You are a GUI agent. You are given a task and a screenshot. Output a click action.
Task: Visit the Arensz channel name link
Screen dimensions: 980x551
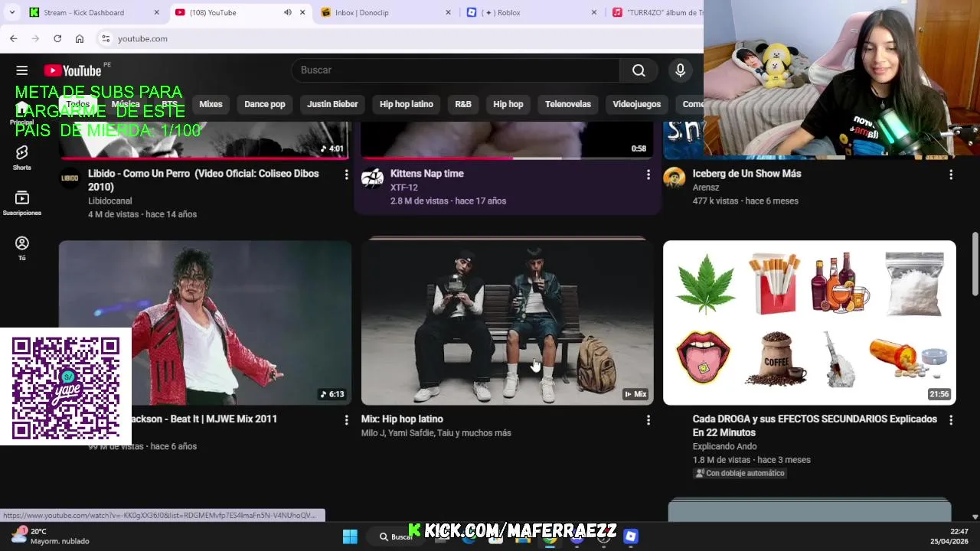(706, 187)
